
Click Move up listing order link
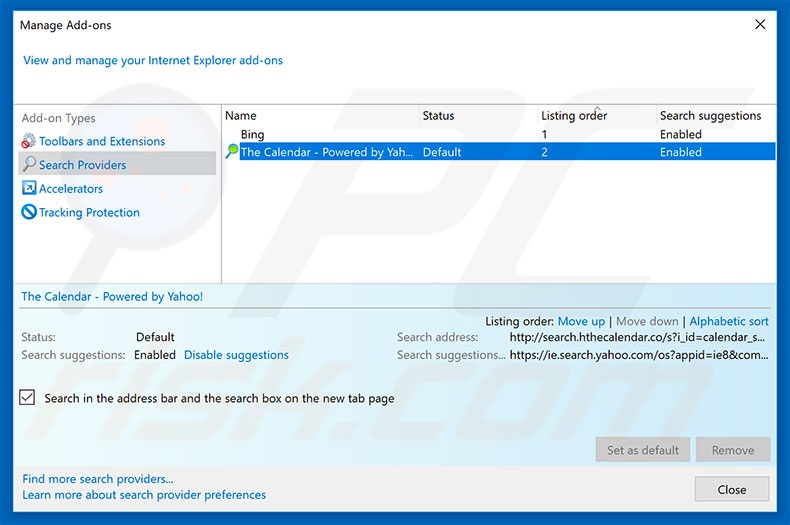(581, 321)
